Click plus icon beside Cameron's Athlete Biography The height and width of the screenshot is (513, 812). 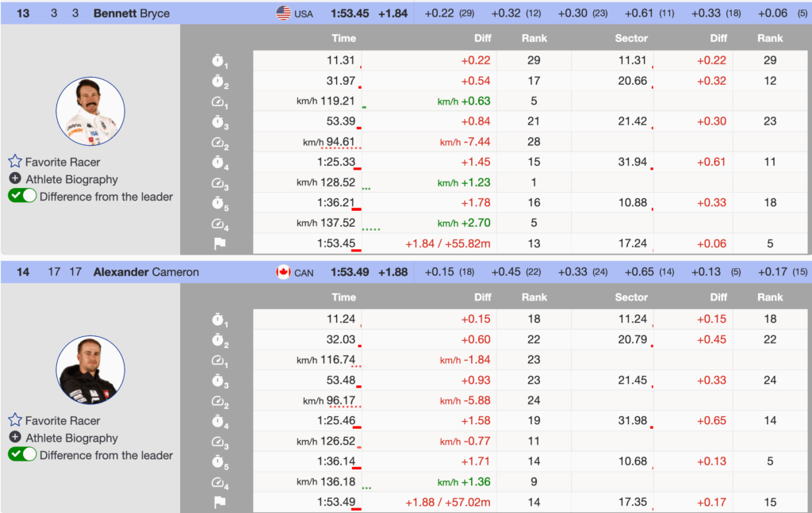click(x=15, y=438)
